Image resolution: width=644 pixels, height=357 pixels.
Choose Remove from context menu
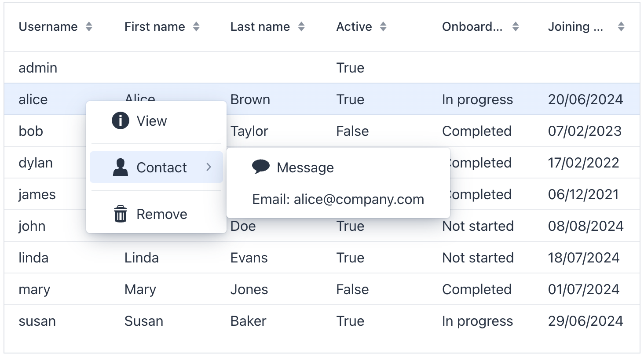pos(161,214)
